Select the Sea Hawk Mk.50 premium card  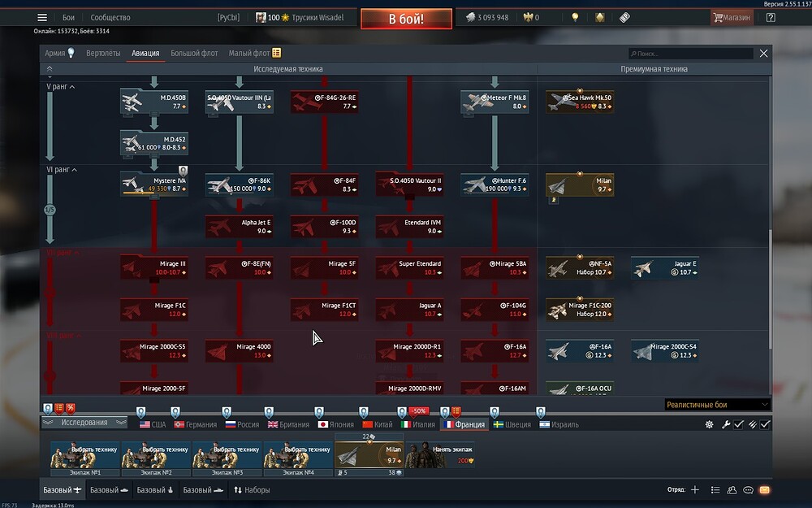pyautogui.click(x=580, y=102)
